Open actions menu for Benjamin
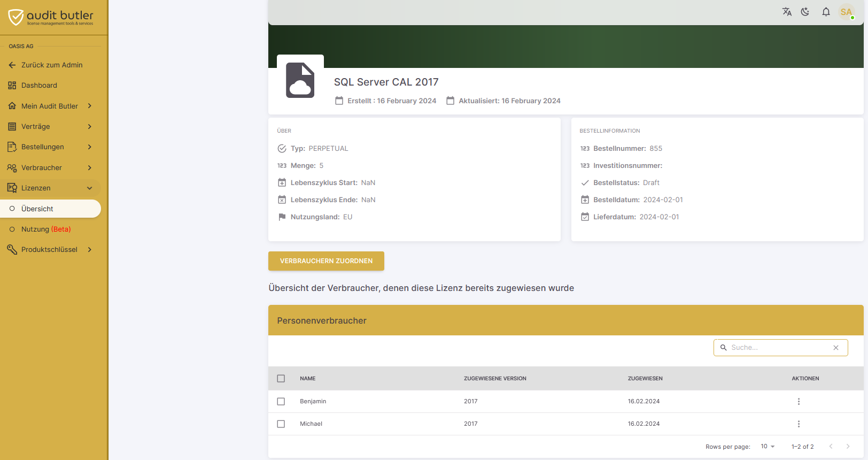This screenshot has width=868, height=460. point(799,402)
